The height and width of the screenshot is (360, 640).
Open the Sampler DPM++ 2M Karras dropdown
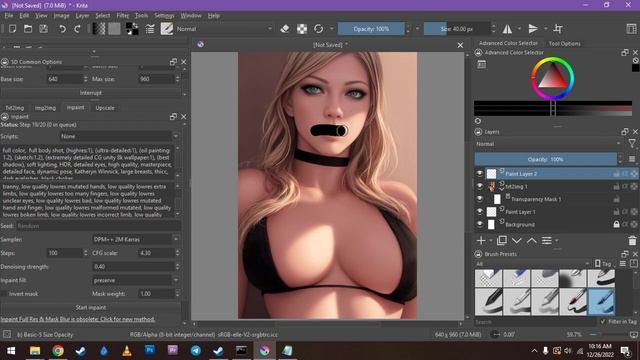pyautogui.click(x=136, y=239)
